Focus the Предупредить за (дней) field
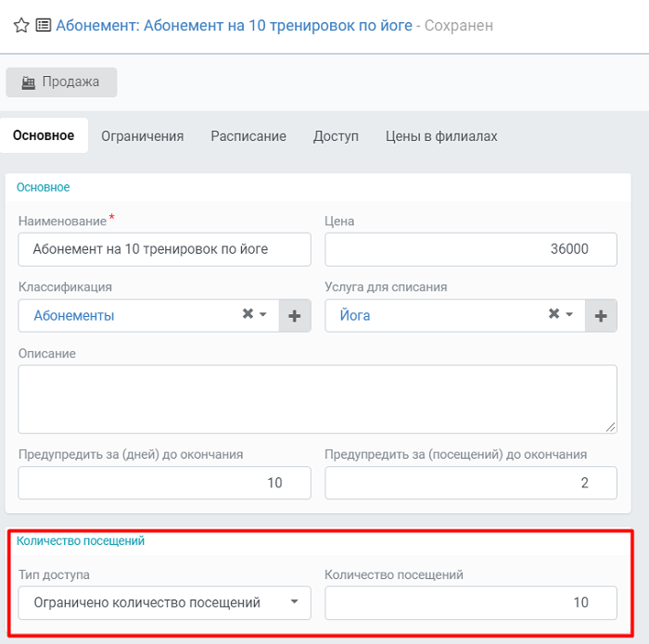Image resolution: width=649 pixels, height=644 pixels. pos(164,483)
